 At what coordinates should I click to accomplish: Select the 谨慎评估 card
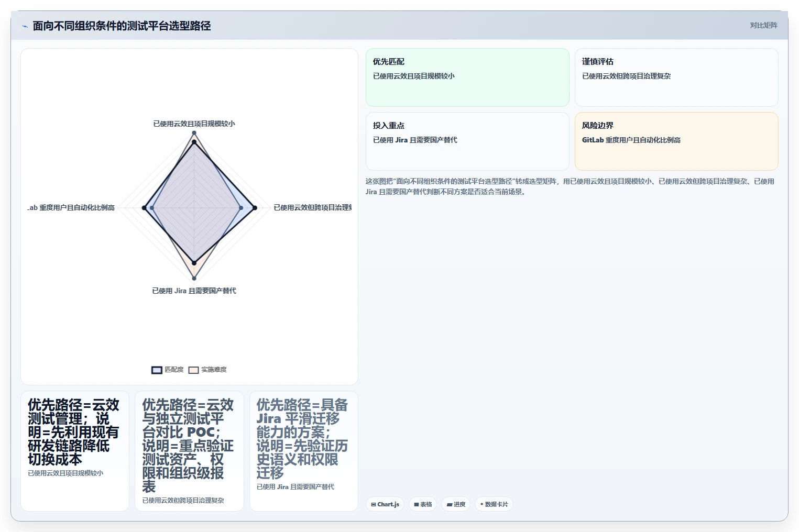676,77
